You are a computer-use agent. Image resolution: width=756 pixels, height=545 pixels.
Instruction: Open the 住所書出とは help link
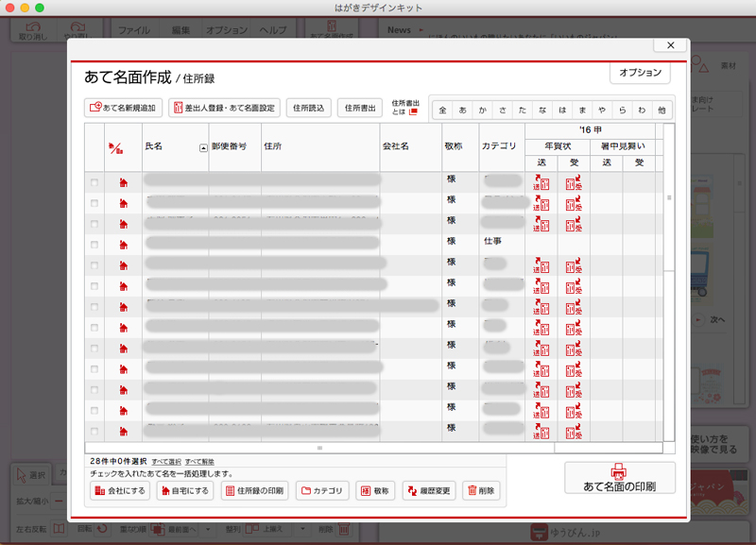[405, 108]
